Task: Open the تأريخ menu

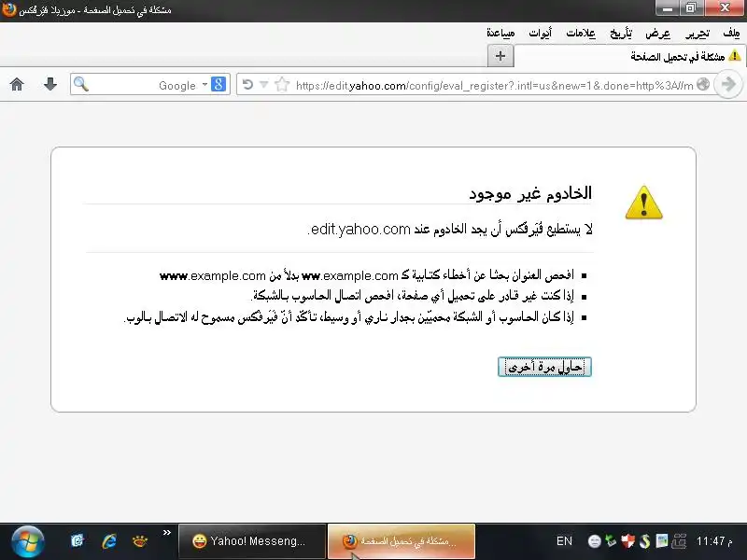Action: [x=621, y=33]
